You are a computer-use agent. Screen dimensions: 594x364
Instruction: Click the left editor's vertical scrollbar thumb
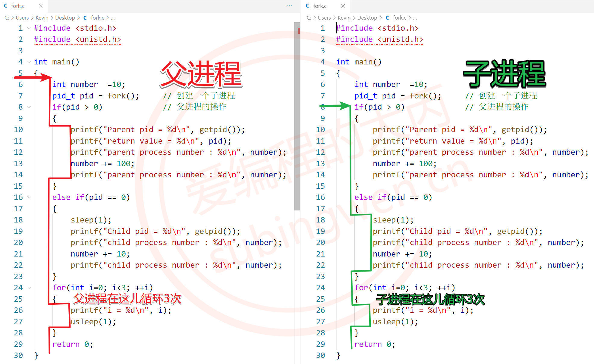point(297,117)
